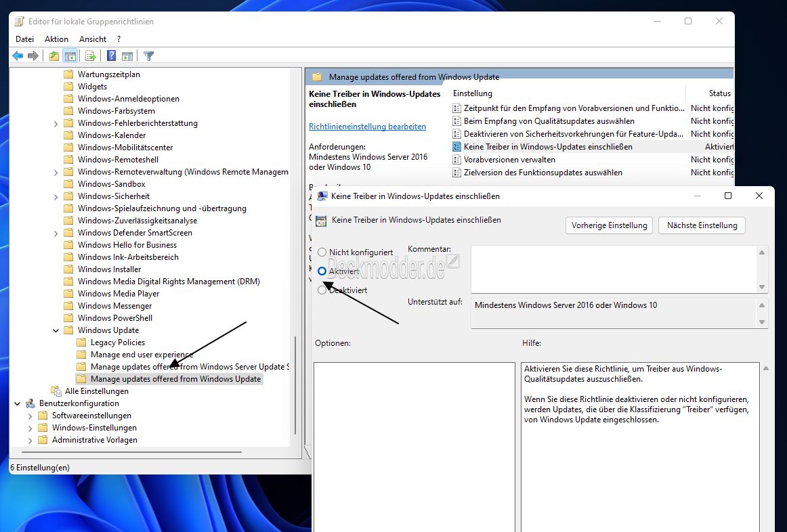Collapse the Windows Update tree node
The image size is (787, 532).
click(56, 330)
